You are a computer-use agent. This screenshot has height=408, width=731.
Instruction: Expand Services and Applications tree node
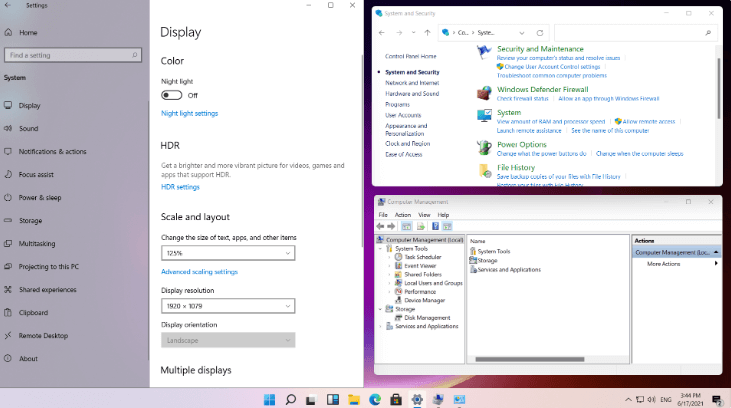pos(380,326)
